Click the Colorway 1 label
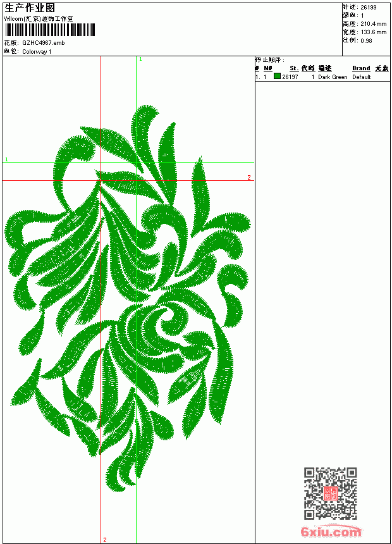The image size is (392, 544). [x=37, y=52]
